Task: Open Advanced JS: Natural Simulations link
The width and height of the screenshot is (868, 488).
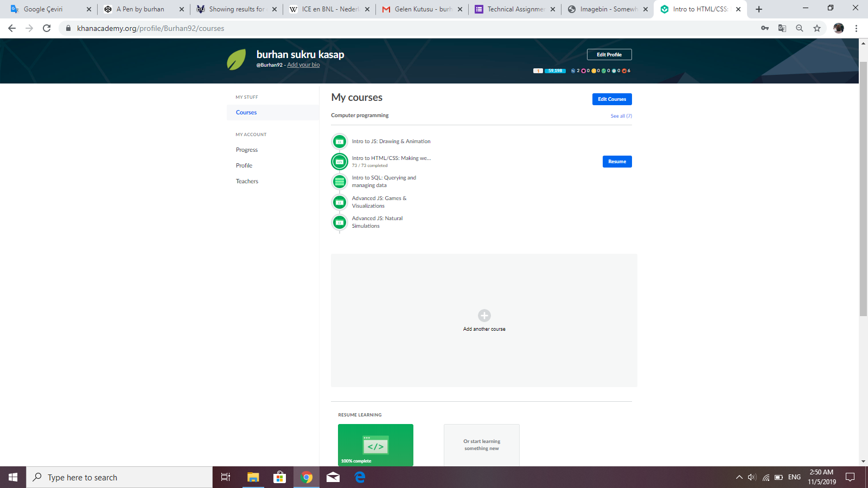Action: (377, 222)
